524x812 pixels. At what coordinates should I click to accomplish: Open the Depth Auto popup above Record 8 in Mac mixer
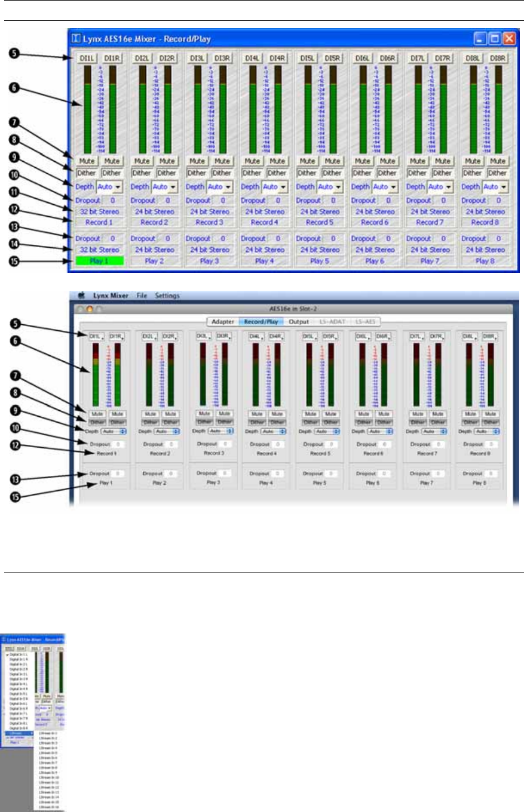(x=487, y=430)
